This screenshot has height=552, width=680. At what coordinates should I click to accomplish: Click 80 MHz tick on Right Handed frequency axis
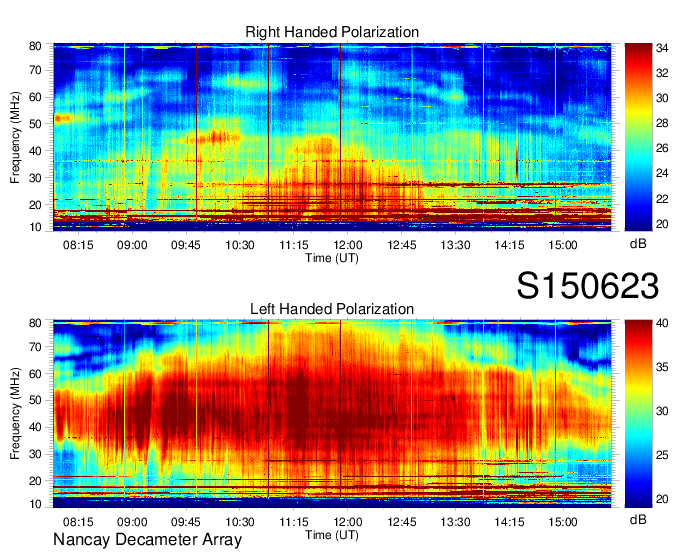click(x=35, y=46)
